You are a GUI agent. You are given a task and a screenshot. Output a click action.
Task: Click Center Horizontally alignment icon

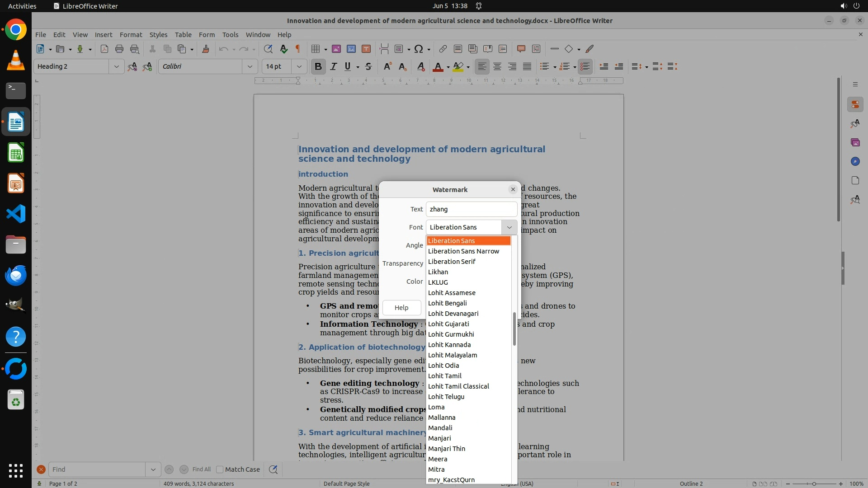tap(497, 66)
